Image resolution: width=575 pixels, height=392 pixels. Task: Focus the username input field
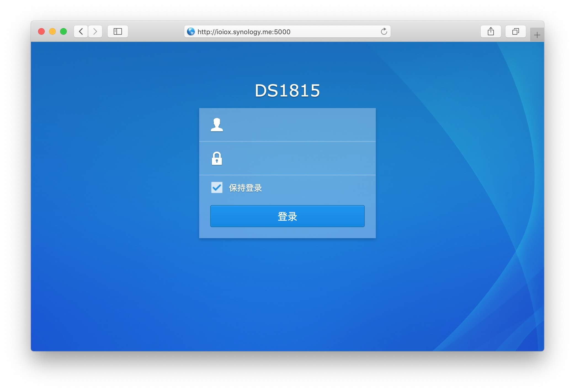click(298, 125)
